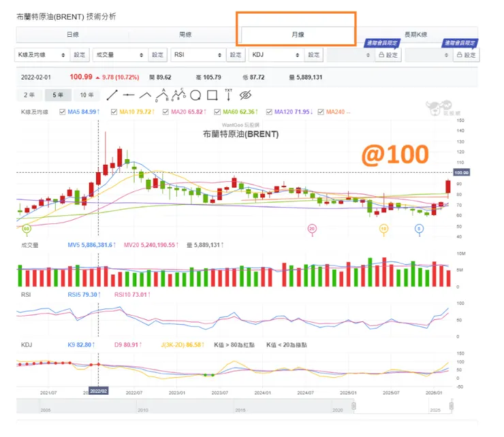504x437 pixels.
Task: Select the rectangle drawing tool
Action: 212,95
